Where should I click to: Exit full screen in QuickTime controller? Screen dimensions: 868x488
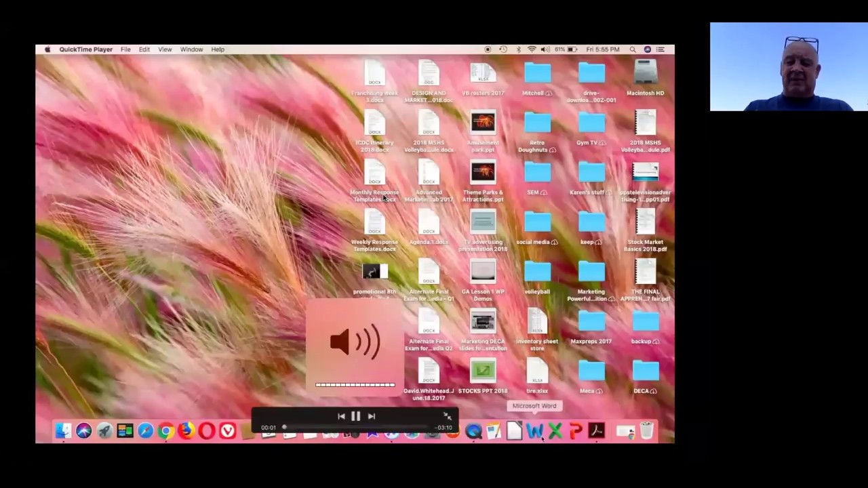447,416
